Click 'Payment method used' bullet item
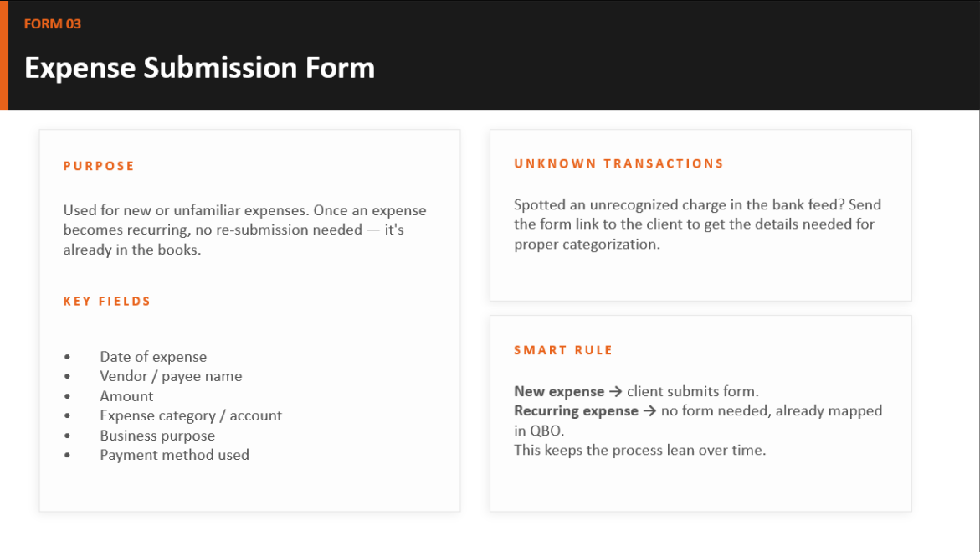This screenshot has height=552, width=980. (x=174, y=455)
